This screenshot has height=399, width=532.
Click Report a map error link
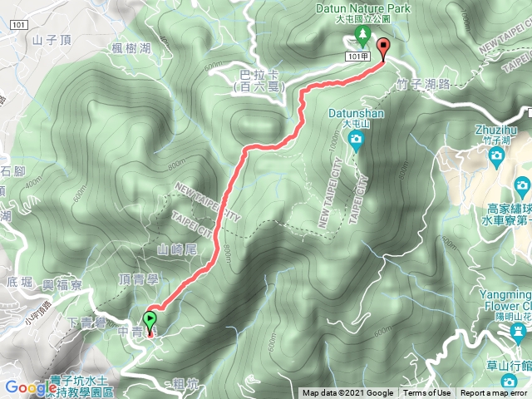tap(494, 393)
